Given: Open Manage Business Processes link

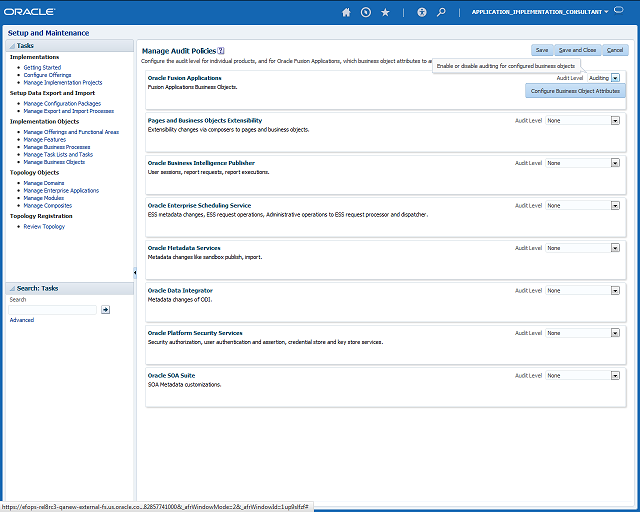Looking at the screenshot, I should pyautogui.click(x=57, y=147).
